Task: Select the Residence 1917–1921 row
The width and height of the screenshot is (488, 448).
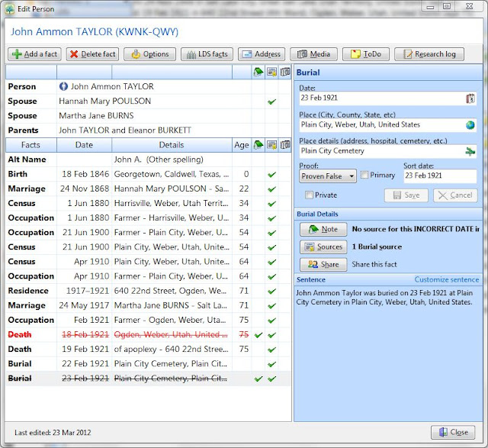Action: coord(148,291)
